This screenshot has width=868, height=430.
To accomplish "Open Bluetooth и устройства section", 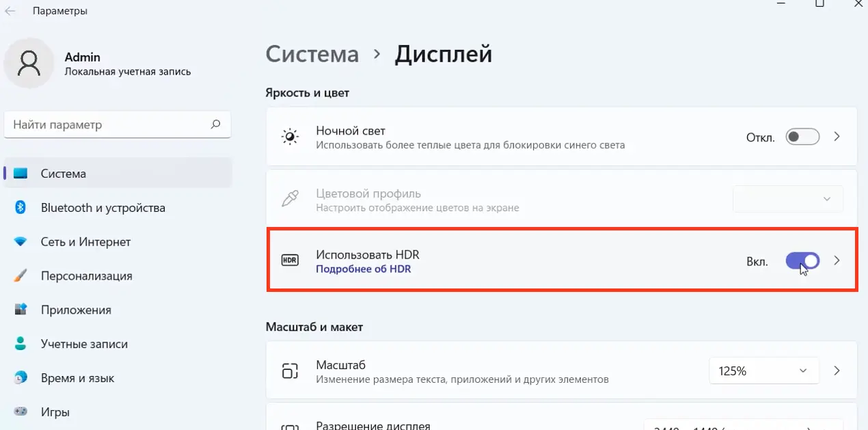I will [118, 208].
